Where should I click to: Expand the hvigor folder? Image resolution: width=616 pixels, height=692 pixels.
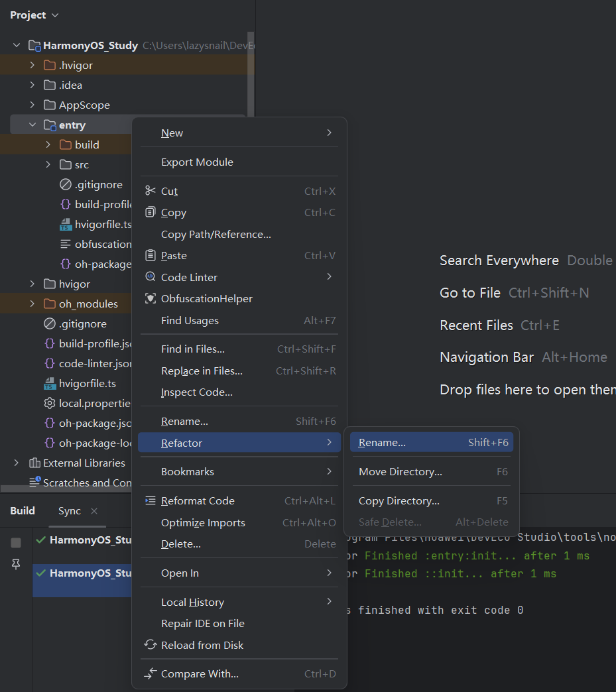coord(32,284)
